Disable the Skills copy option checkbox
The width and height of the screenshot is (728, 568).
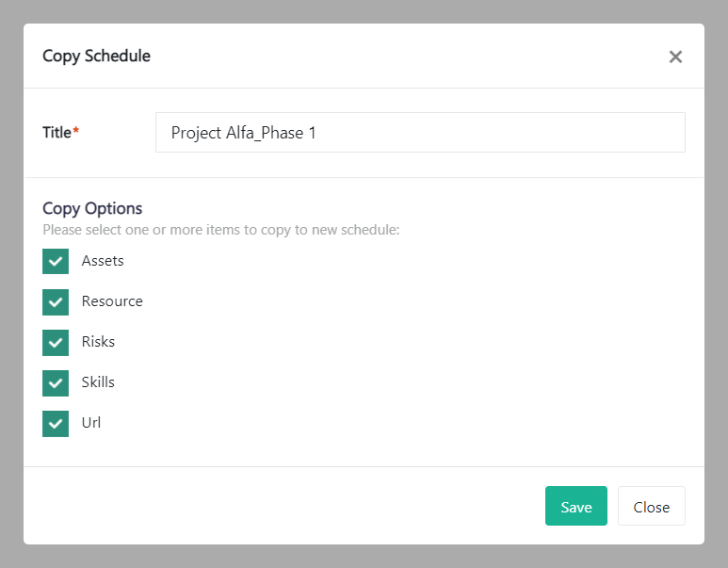click(x=56, y=382)
